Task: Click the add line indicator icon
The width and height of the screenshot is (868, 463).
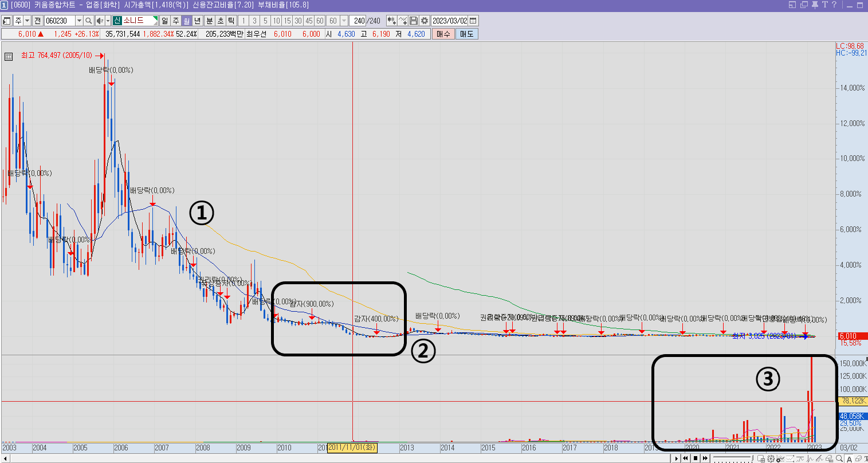Action: click(x=403, y=21)
